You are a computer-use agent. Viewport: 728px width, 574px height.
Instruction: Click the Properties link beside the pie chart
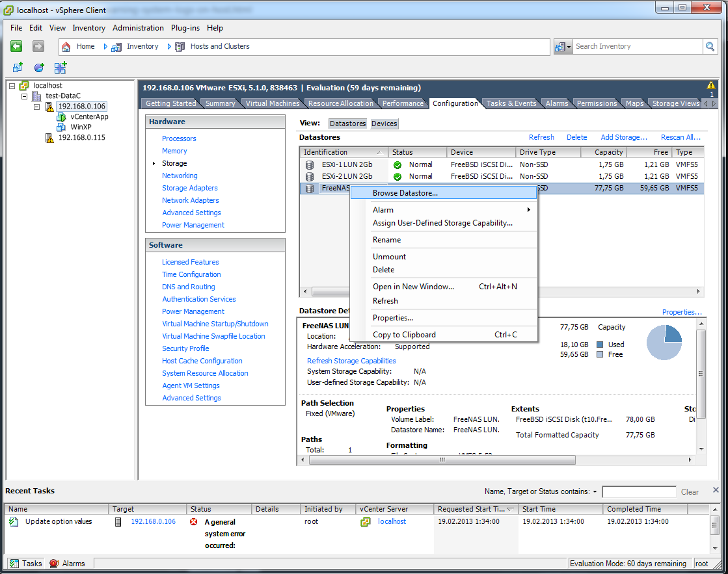(682, 312)
